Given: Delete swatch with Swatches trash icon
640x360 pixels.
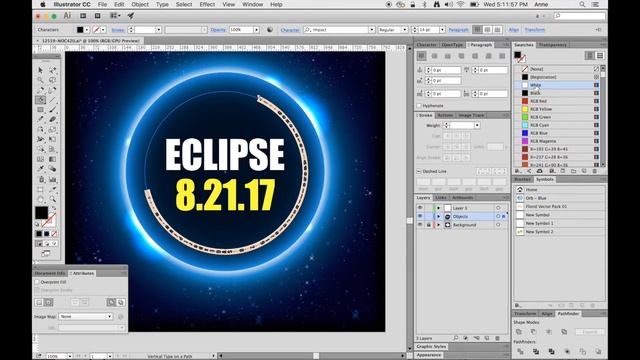Looking at the screenshot, I should [594, 171].
